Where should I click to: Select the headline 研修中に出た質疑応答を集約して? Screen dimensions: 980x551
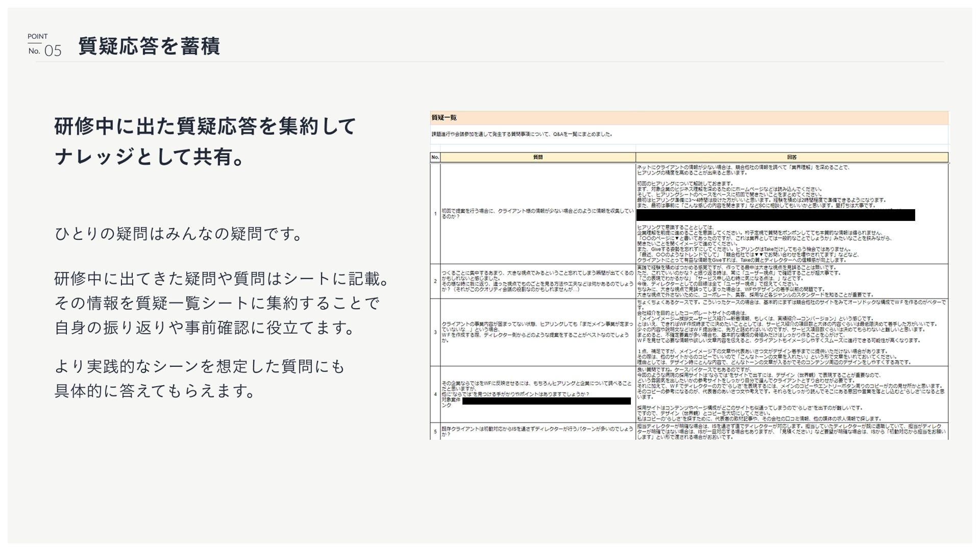coord(205,127)
